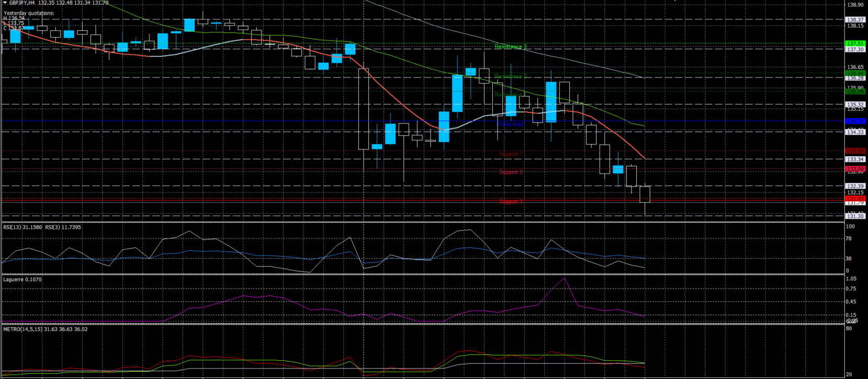Click the crimson 133.00 price tag

click(x=855, y=169)
